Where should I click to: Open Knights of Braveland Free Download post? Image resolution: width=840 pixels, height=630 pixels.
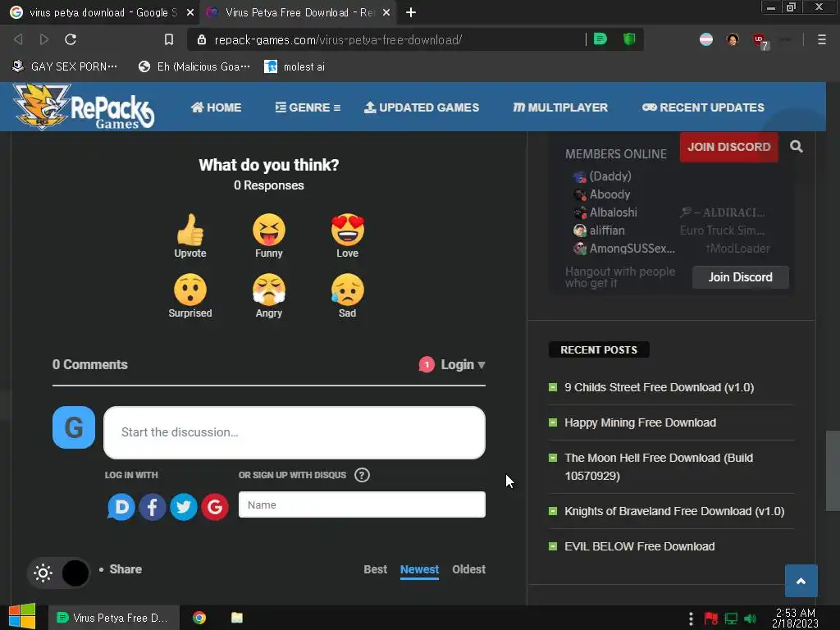point(674,511)
